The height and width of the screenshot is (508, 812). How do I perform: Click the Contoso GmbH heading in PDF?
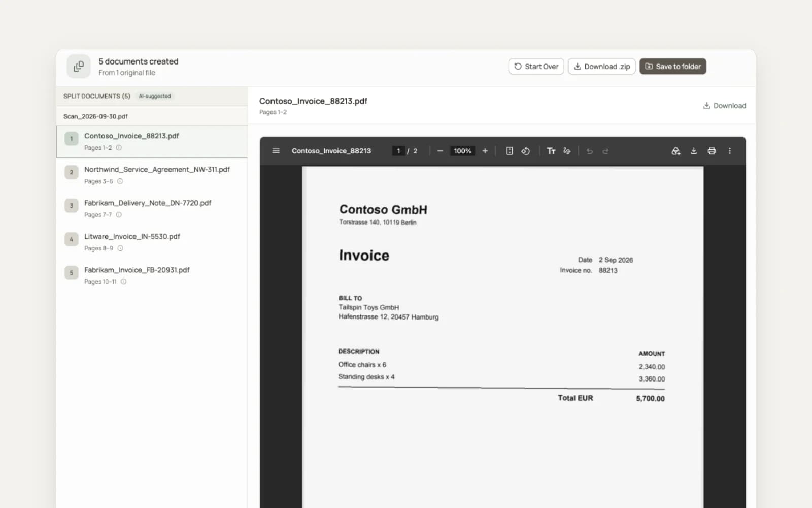tap(383, 210)
